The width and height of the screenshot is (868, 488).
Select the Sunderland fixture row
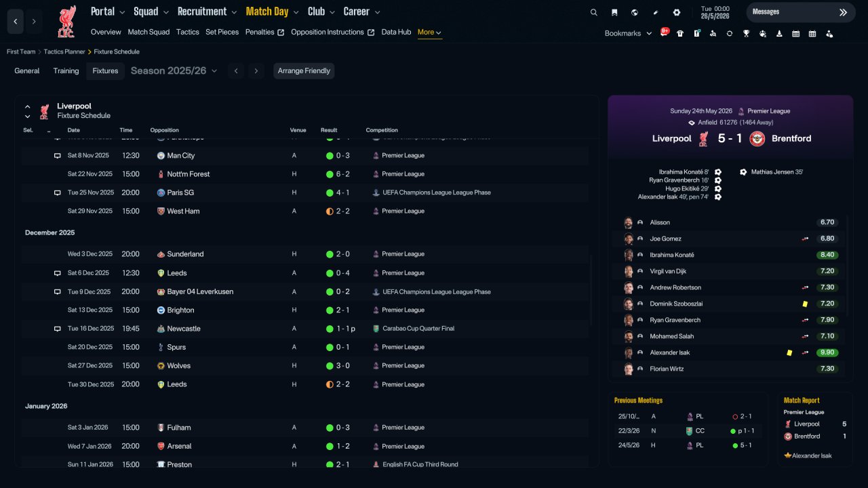(305, 254)
